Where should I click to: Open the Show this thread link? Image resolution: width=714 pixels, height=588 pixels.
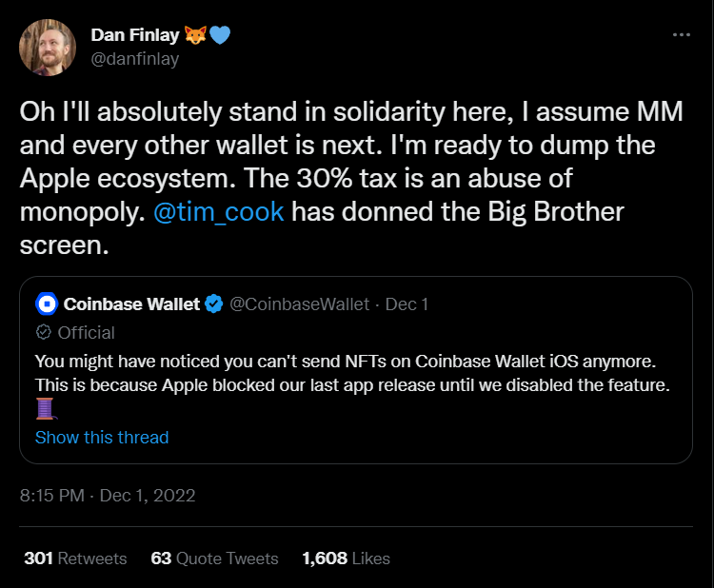pyautogui.click(x=102, y=438)
